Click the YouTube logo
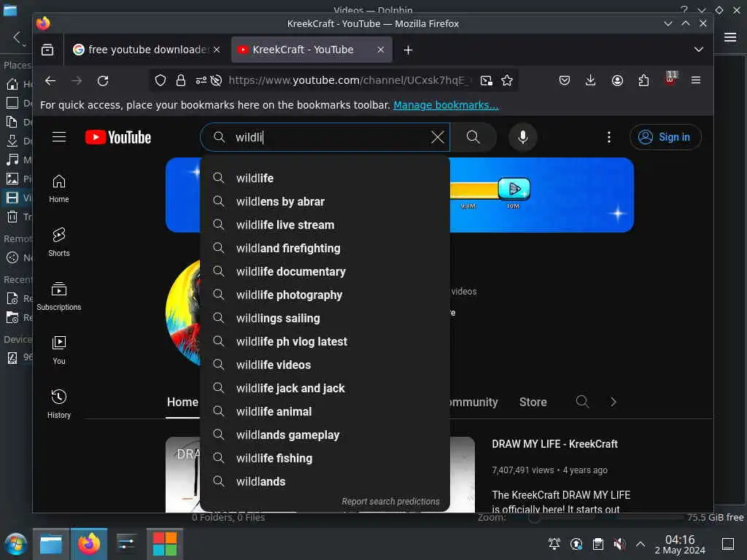This screenshot has height=560, width=747. click(x=118, y=137)
